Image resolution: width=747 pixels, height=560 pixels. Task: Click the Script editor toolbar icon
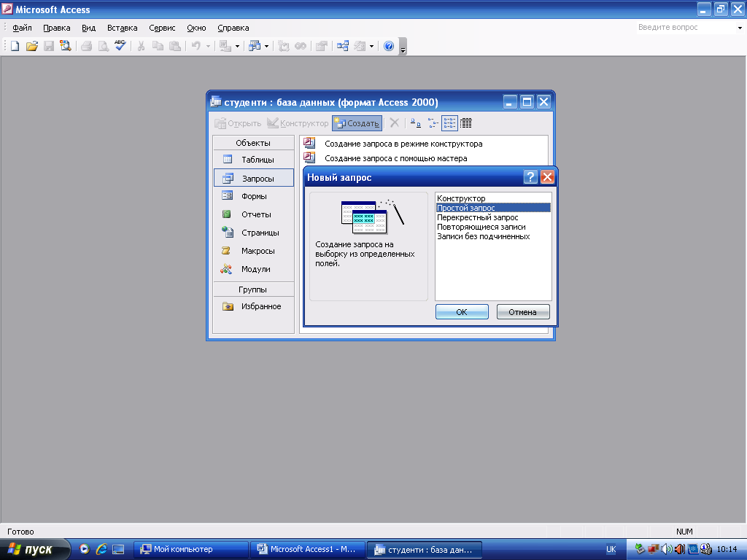pos(300,46)
